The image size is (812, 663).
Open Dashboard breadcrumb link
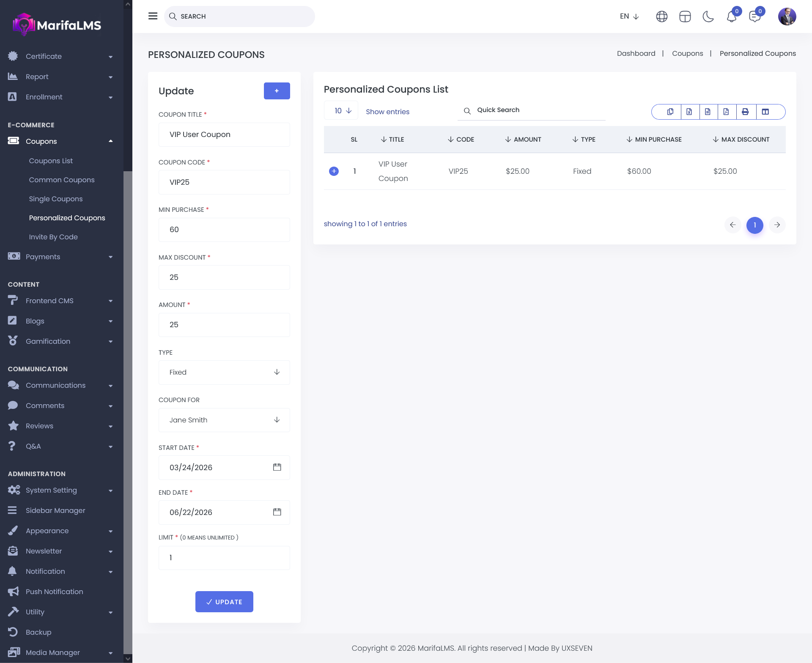(636, 53)
